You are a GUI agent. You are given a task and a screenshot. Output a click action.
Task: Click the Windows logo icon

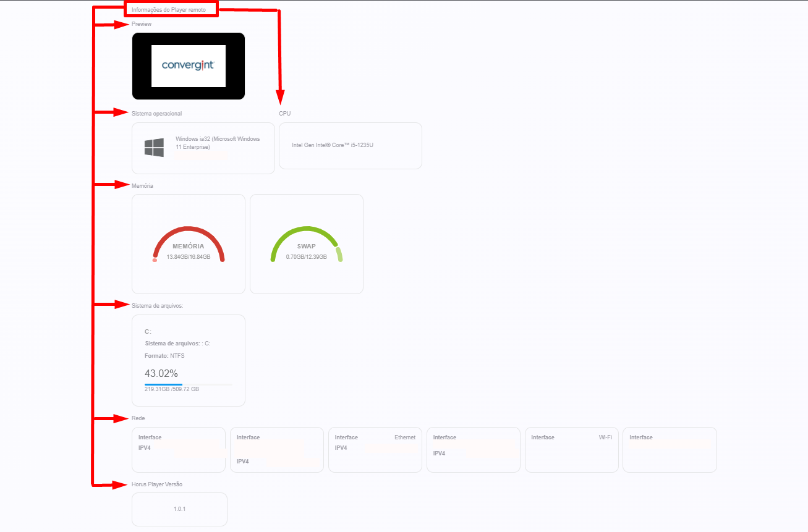[x=154, y=148]
